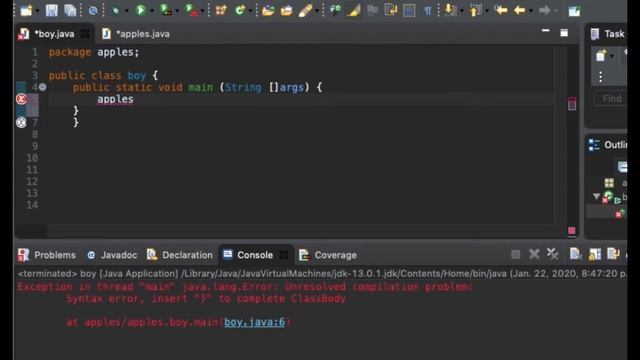Open the Declaration tab

(180, 255)
